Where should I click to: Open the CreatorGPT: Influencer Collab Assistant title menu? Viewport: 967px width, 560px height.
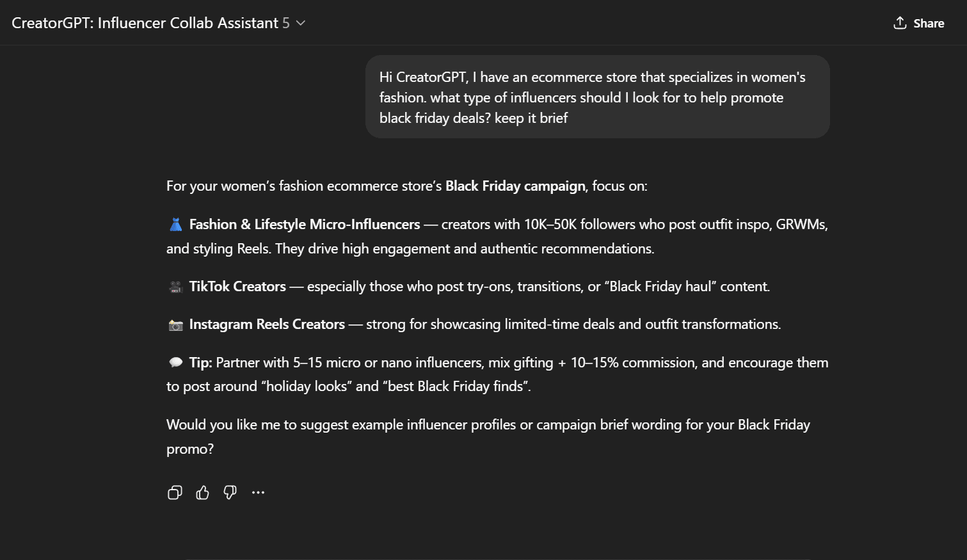coord(145,23)
